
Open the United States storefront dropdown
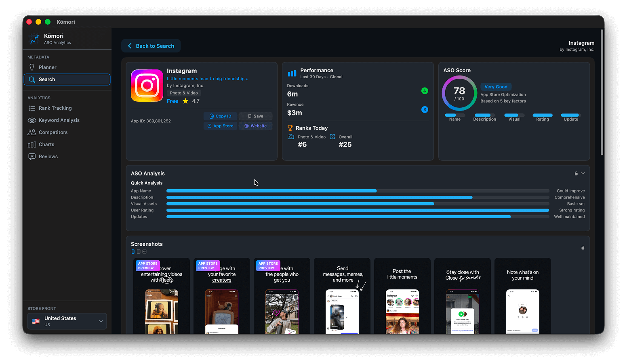tap(67, 321)
